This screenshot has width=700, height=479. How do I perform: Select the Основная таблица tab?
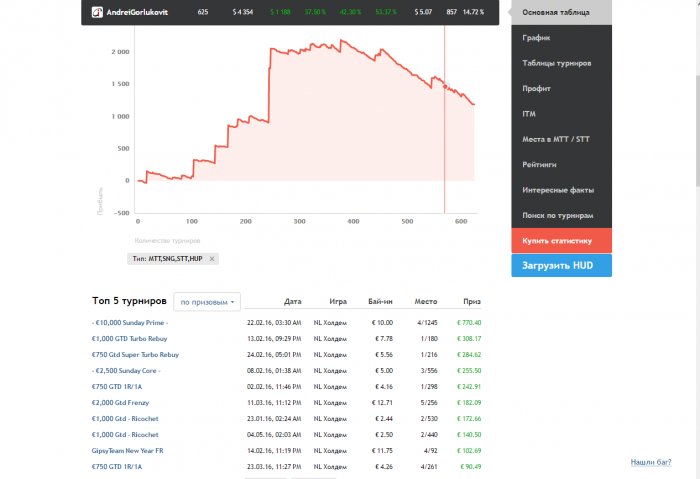point(555,13)
